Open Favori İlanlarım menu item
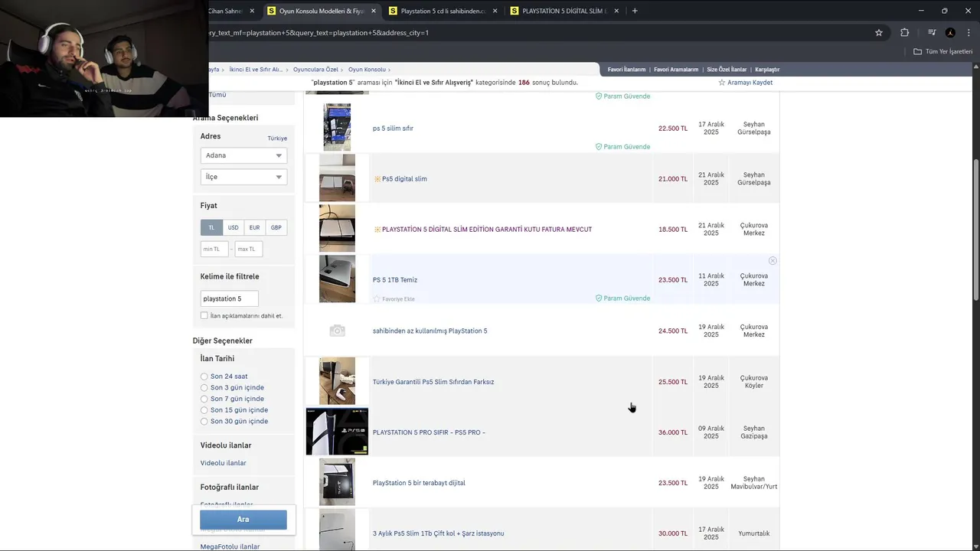Image resolution: width=980 pixels, height=551 pixels. coord(627,70)
